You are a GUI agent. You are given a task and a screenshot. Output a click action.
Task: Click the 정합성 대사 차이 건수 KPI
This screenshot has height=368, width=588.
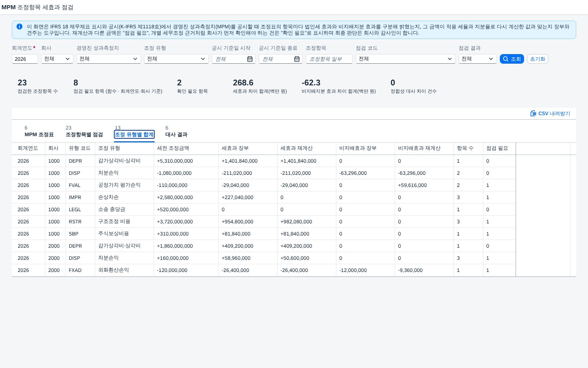click(x=413, y=86)
